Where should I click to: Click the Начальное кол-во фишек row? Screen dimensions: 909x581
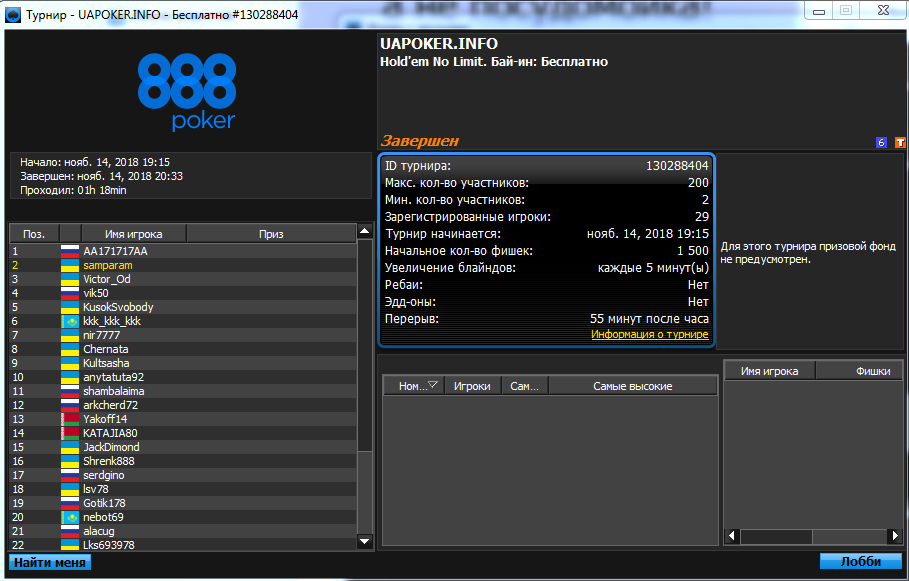(x=547, y=250)
